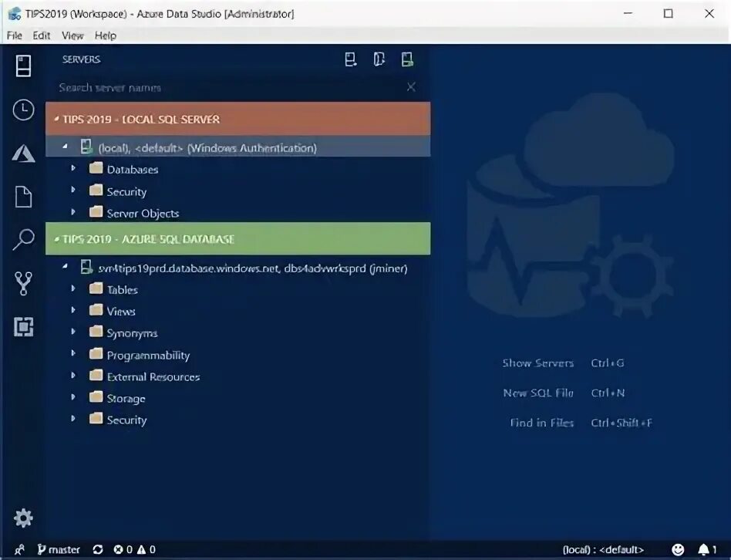Open the Azure resources view

click(23, 153)
